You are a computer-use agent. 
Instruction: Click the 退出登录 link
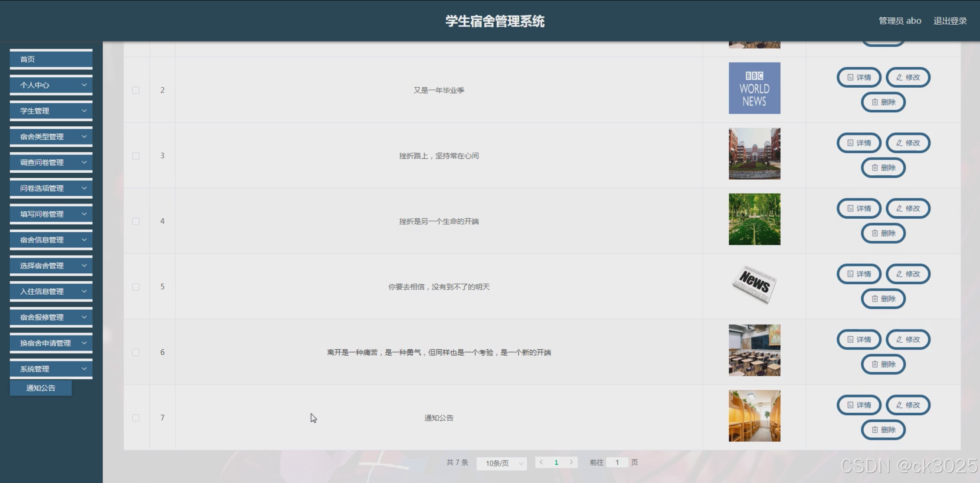coord(950,21)
